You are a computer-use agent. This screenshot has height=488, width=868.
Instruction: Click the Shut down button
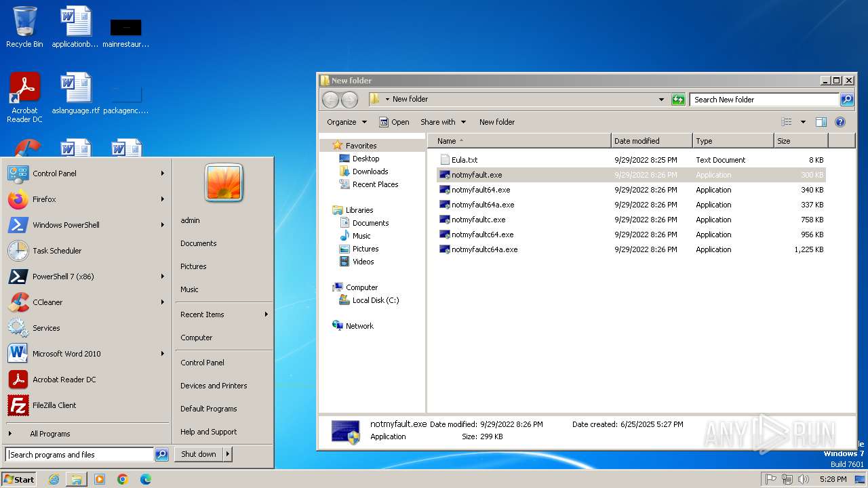pos(199,454)
